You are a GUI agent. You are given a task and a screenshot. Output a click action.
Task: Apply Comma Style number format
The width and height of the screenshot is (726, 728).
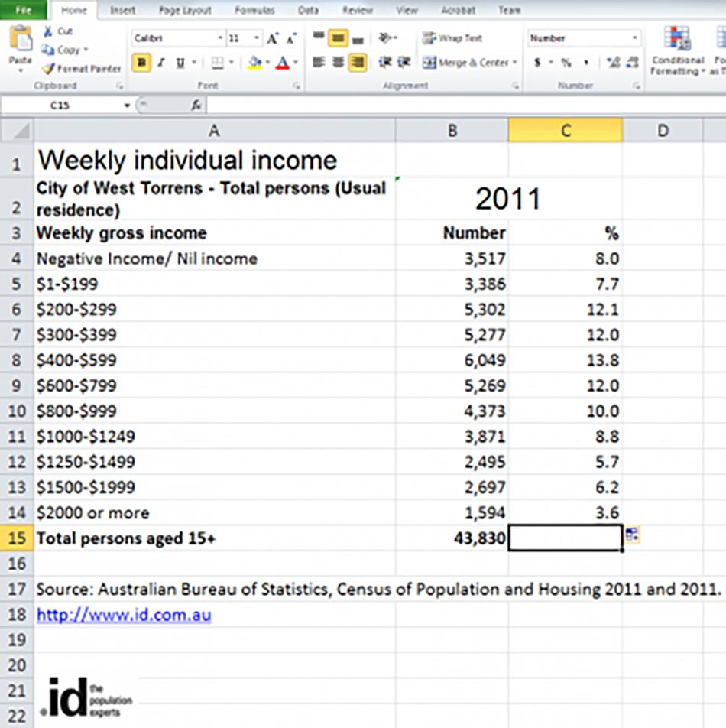click(x=586, y=62)
